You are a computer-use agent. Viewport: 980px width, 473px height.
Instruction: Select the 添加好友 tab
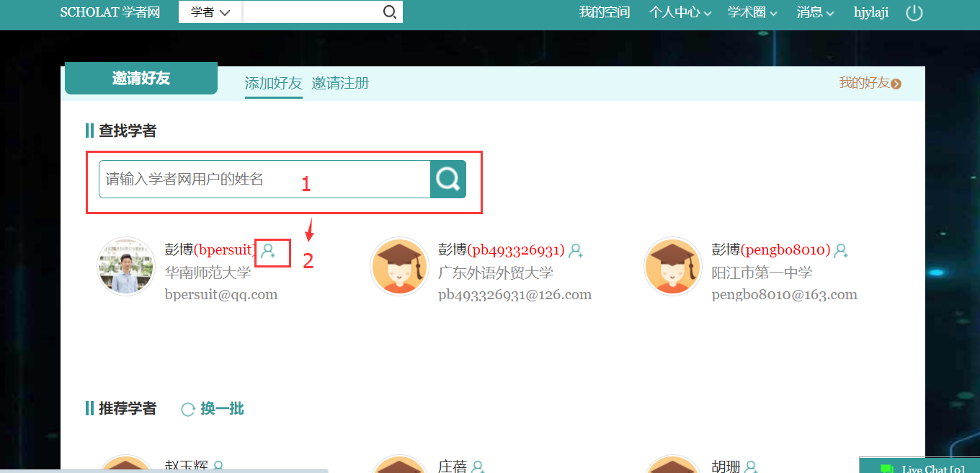(273, 83)
